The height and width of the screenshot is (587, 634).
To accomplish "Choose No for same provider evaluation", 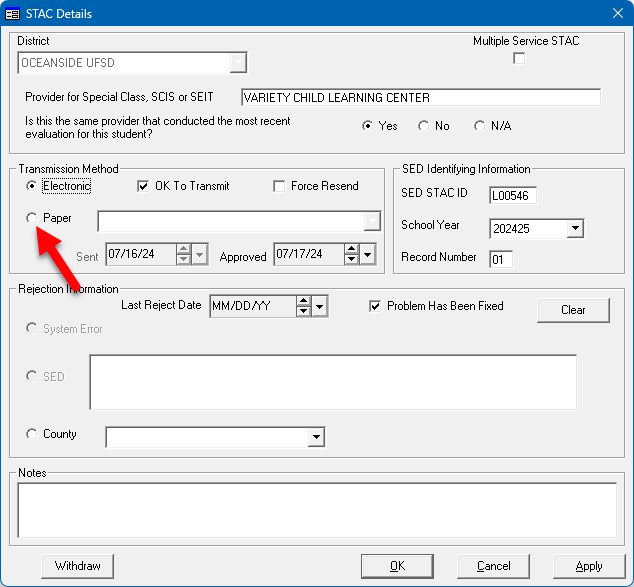I will click(424, 126).
